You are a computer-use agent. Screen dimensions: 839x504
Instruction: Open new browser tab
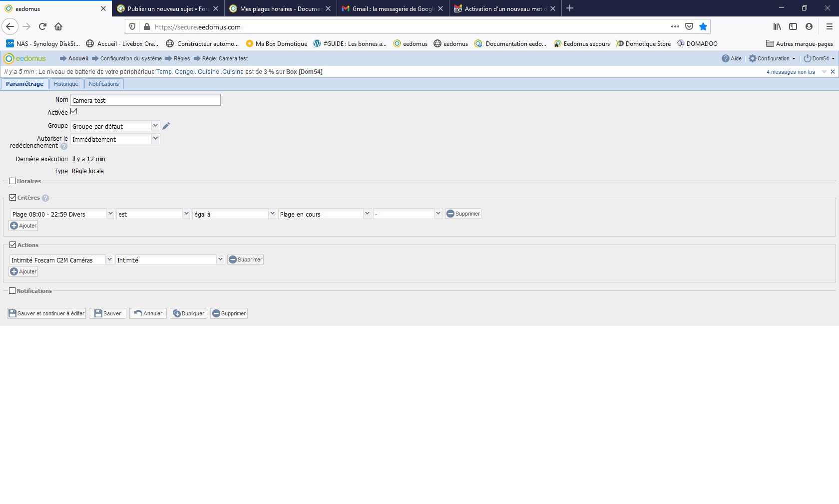click(570, 8)
